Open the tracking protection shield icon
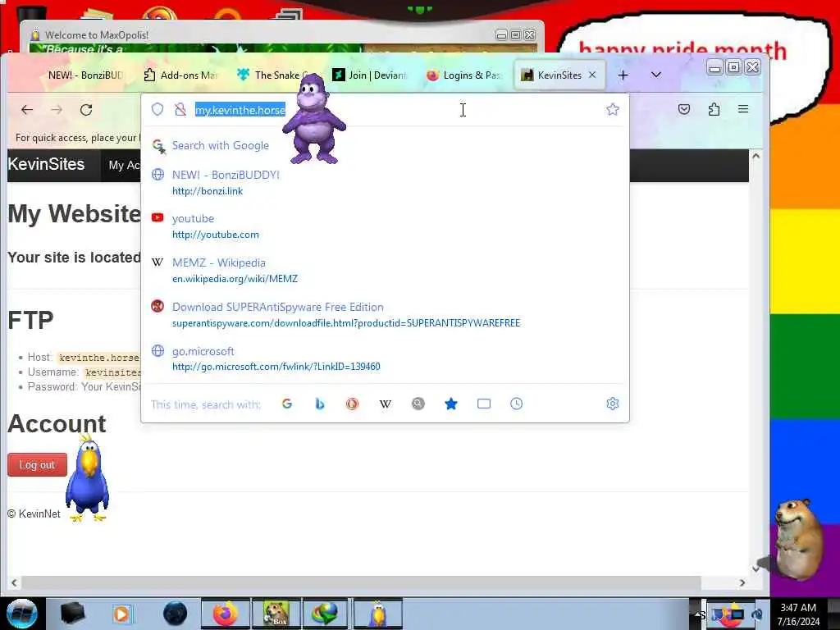 click(157, 109)
